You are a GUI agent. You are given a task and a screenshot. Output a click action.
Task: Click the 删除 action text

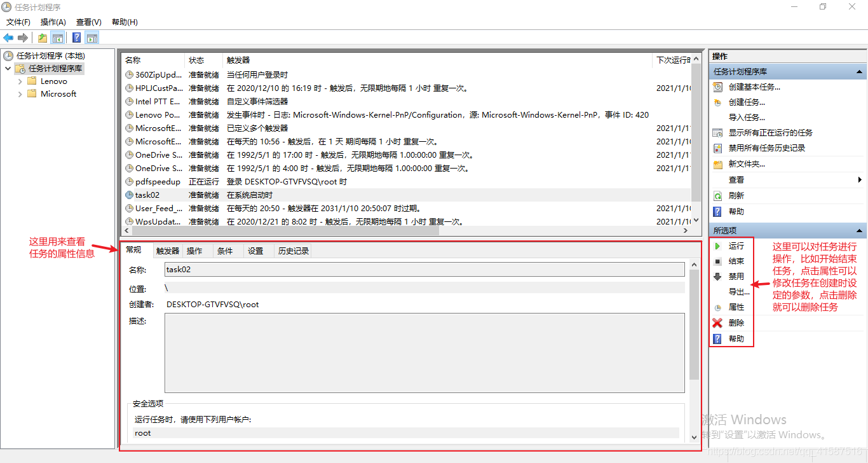point(736,323)
